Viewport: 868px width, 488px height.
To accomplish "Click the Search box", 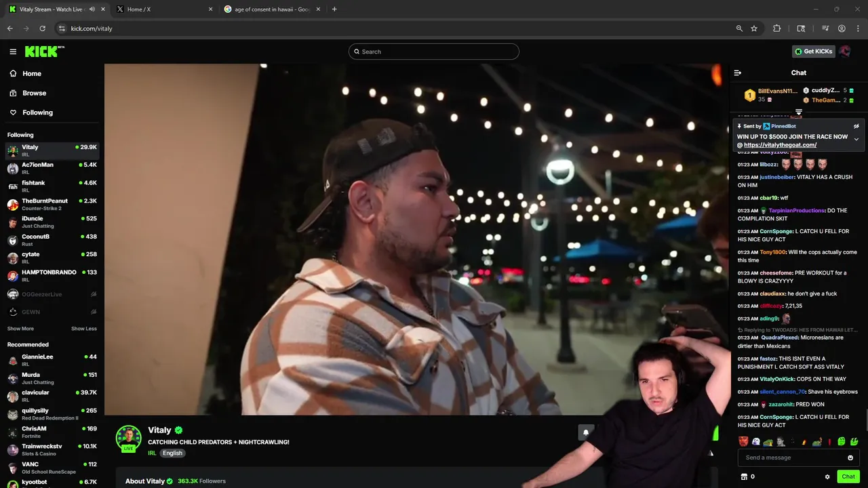I will click(434, 52).
